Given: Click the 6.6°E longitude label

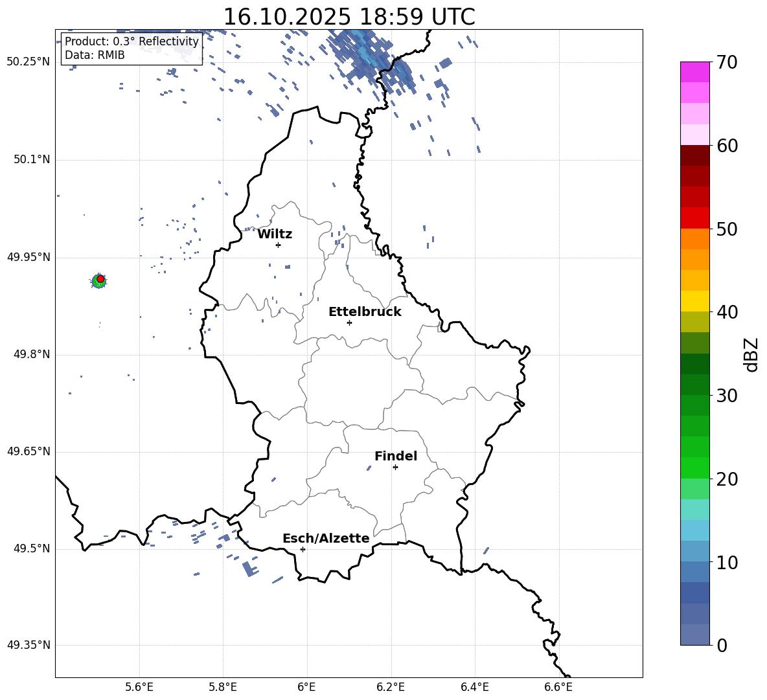Looking at the screenshot, I should (558, 687).
